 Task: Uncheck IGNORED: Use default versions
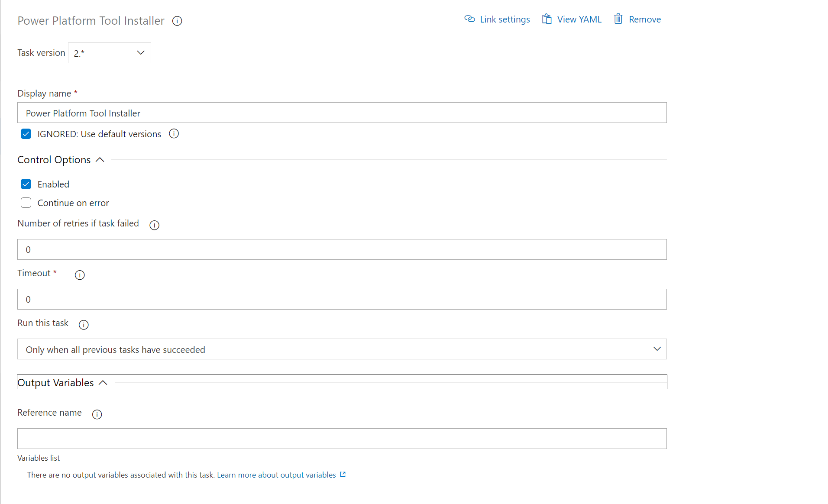click(x=26, y=134)
